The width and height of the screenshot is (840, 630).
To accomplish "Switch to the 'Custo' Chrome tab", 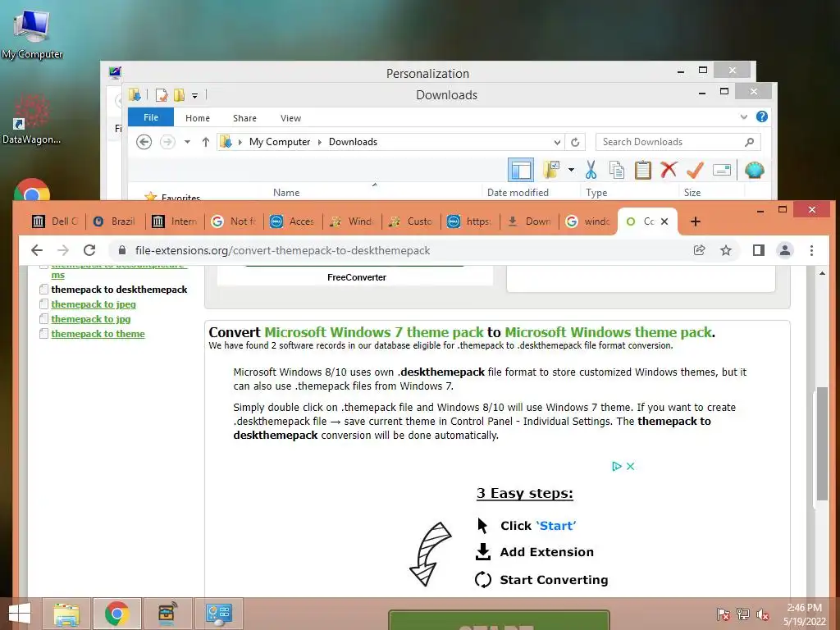I will pos(412,221).
